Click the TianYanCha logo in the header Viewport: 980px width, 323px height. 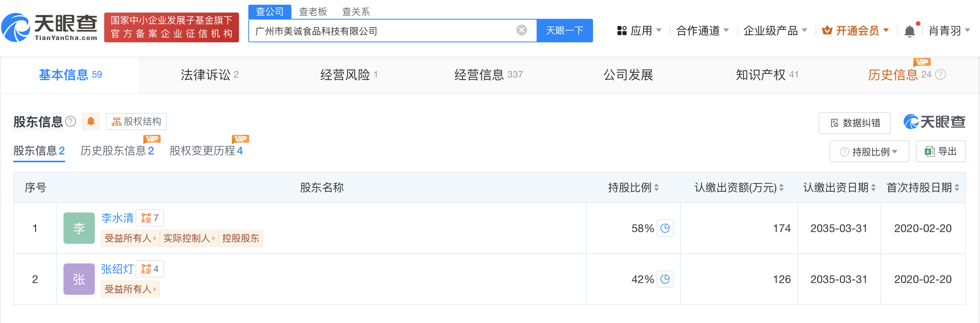click(49, 27)
